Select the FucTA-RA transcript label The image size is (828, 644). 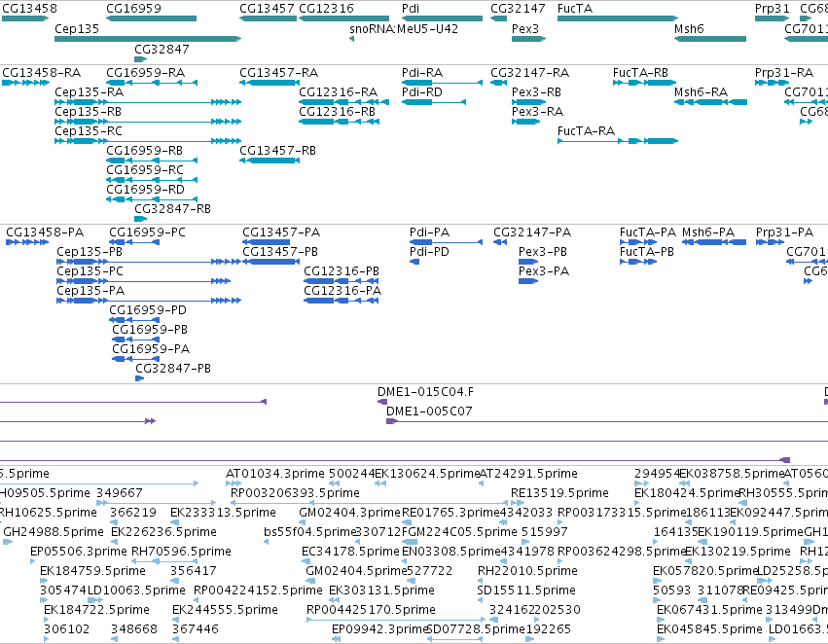coord(587,131)
